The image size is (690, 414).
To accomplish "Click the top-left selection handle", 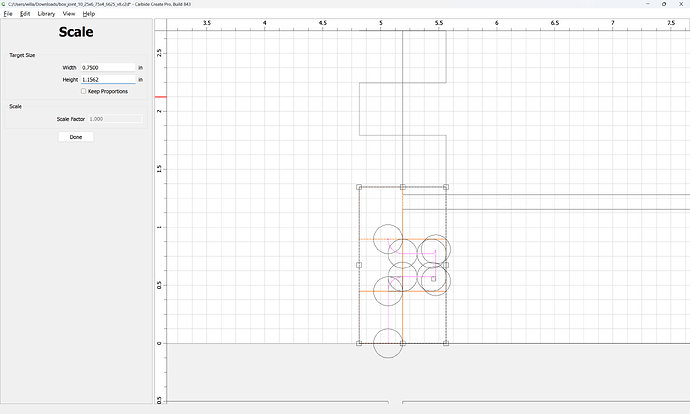I will pos(359,187).
